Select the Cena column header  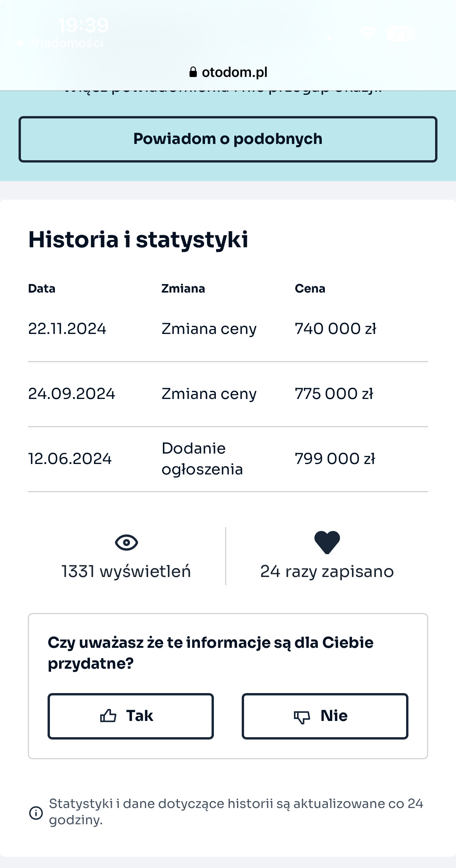click(x=310, y=289)
